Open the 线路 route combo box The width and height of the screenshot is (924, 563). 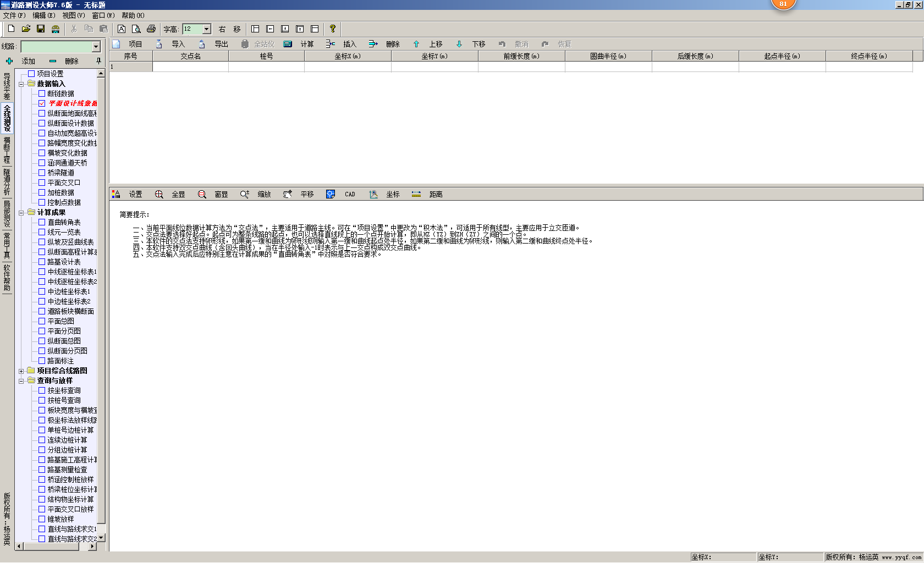(x=96, y=47)
